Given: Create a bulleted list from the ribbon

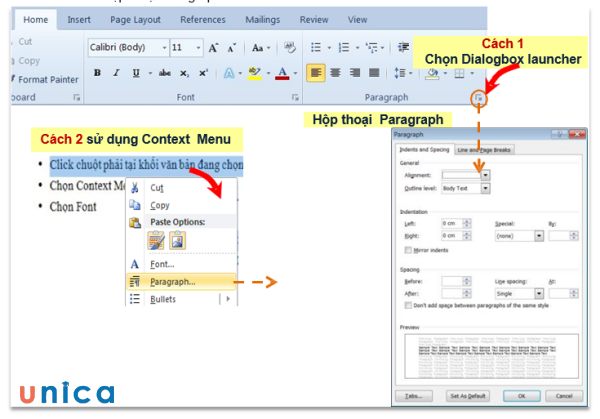Looking at the screenshot, I should click(316, 47).
